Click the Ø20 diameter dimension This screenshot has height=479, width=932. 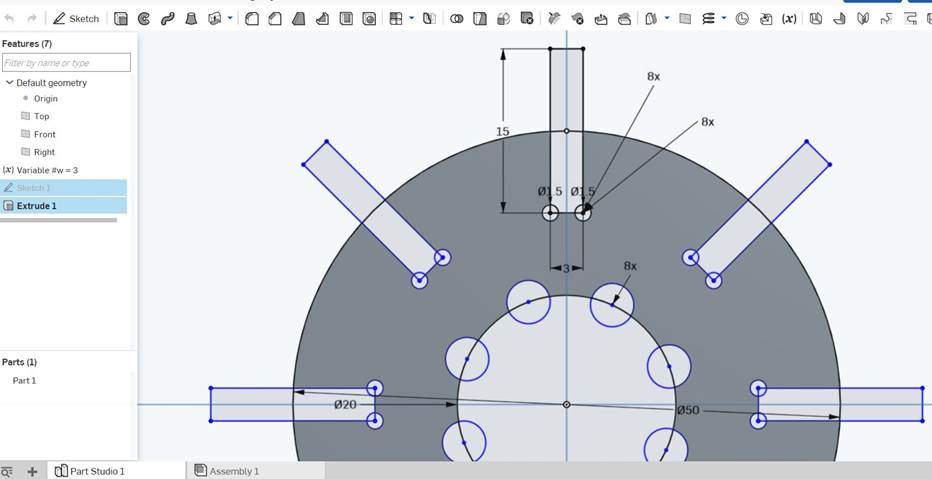(x=345, y=404)
